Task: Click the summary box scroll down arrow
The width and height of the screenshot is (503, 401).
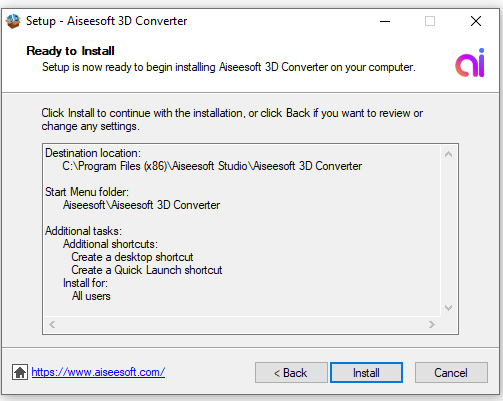Action: click(448, 308)
